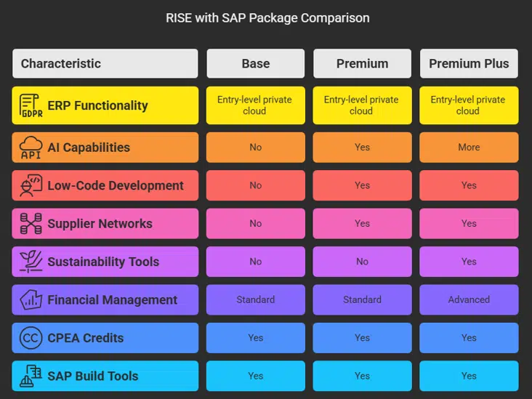This screenshot has height=399, width=532.
Task: Click Premium Plus Yes cell for CPEA Credits
Action: 469,338
